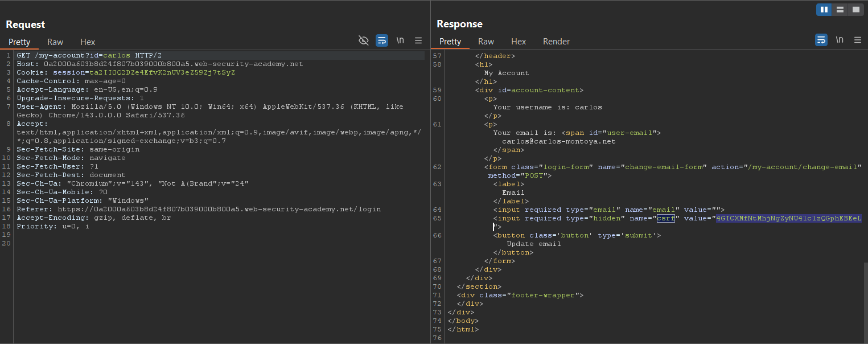868x344 pixels.
Task: Toggle line wrap icon in Request panel
Action: (x=382, y=40)
